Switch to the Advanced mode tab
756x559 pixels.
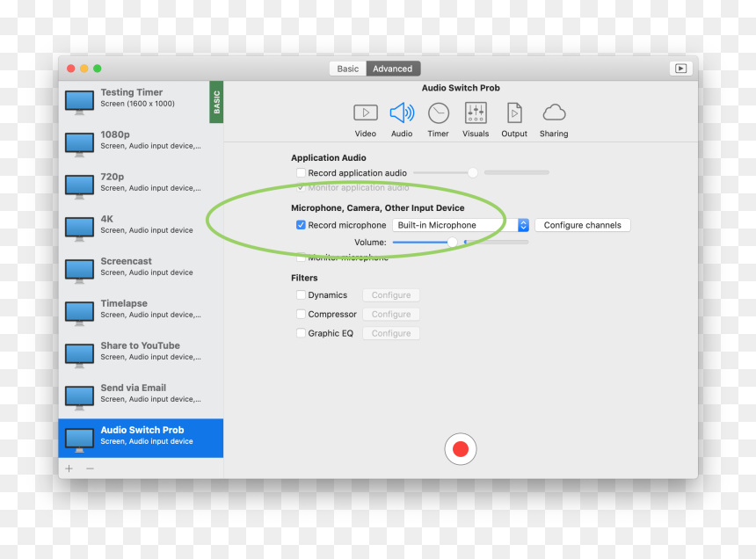pyautogui.click(x=393, y=69)
